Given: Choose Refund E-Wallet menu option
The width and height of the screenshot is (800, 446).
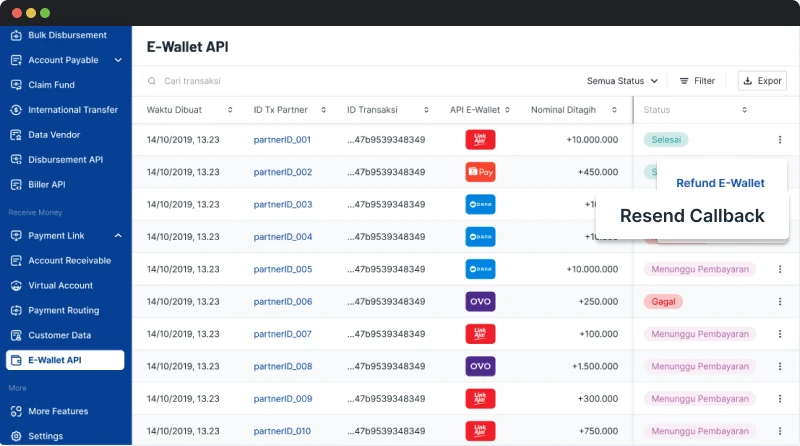Looking at the screenshot, I should coord(720,183).
